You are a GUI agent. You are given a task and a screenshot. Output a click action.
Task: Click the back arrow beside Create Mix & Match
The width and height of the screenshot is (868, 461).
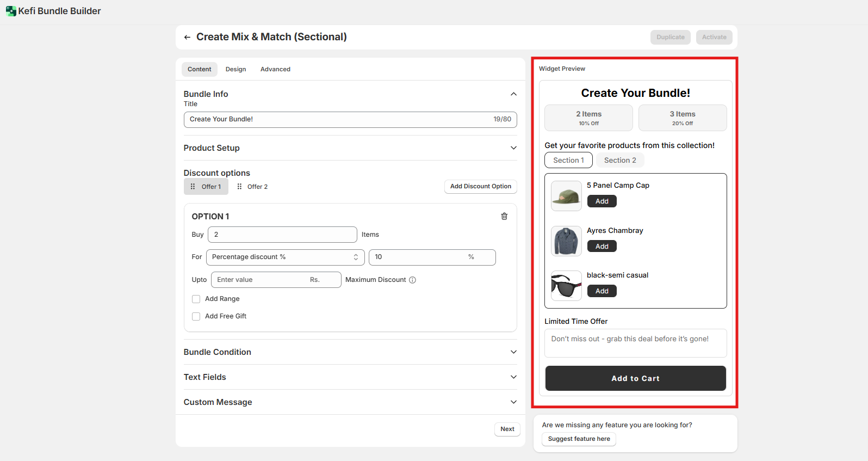(x=187, y=37)
